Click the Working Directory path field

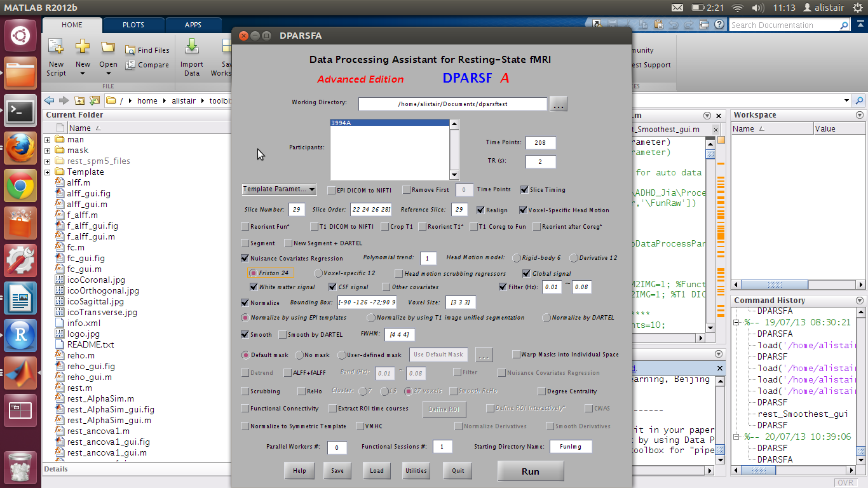(x=452, y=104)
